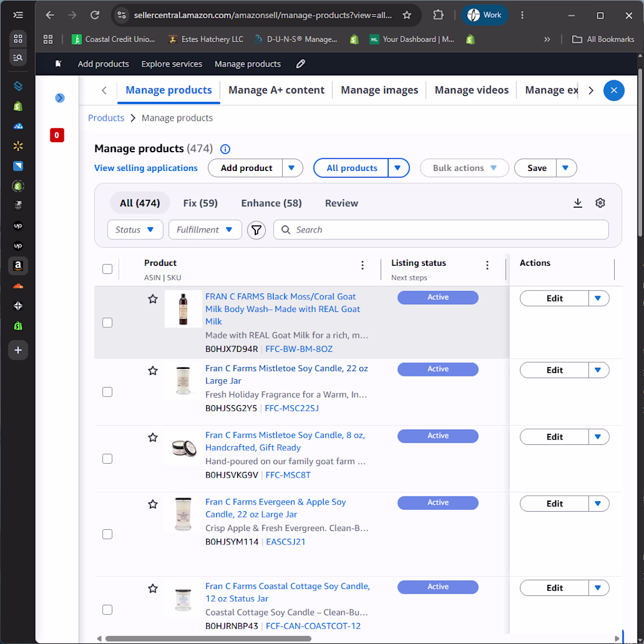The height and width of the screenshot is (644, 644).
Task: Open Amazon icon in left sidebar
Action: pos(18,266)
